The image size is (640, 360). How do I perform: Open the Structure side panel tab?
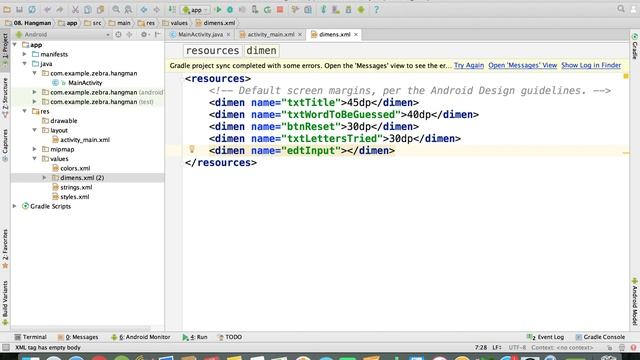coord(5,98)
